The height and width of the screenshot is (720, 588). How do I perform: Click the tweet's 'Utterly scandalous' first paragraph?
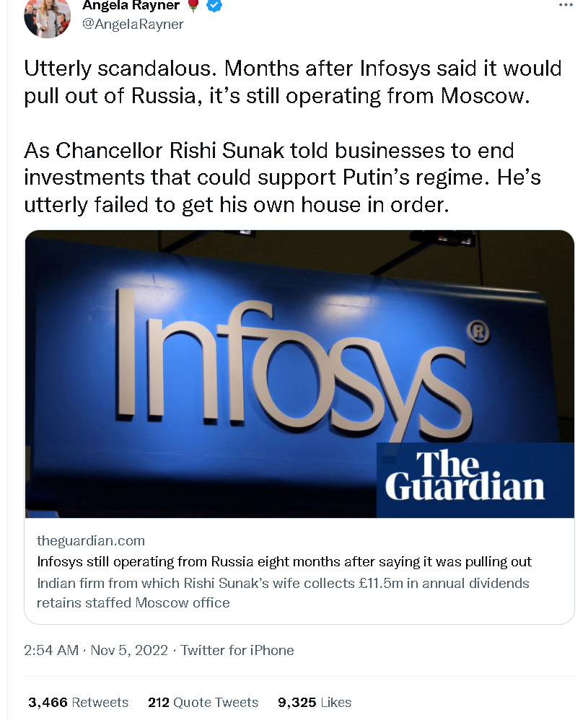292,82
